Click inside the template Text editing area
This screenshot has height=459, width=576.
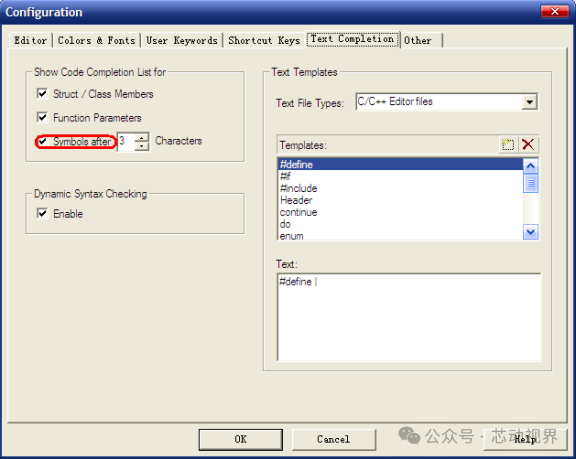409,317
